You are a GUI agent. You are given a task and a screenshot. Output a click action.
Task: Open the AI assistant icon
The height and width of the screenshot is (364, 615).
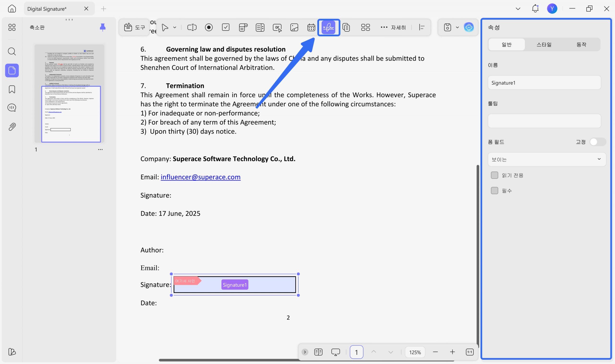tap(469, 27)
